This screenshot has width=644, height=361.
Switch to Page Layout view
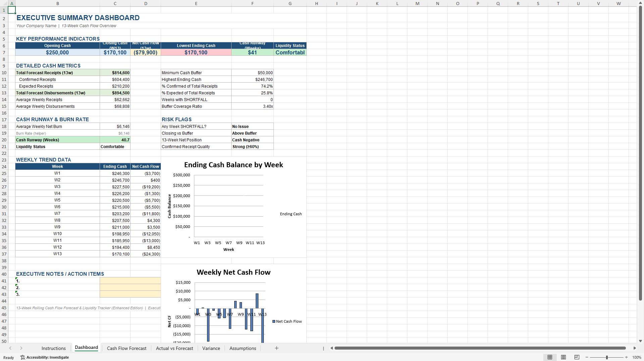(x=563, y=357)
